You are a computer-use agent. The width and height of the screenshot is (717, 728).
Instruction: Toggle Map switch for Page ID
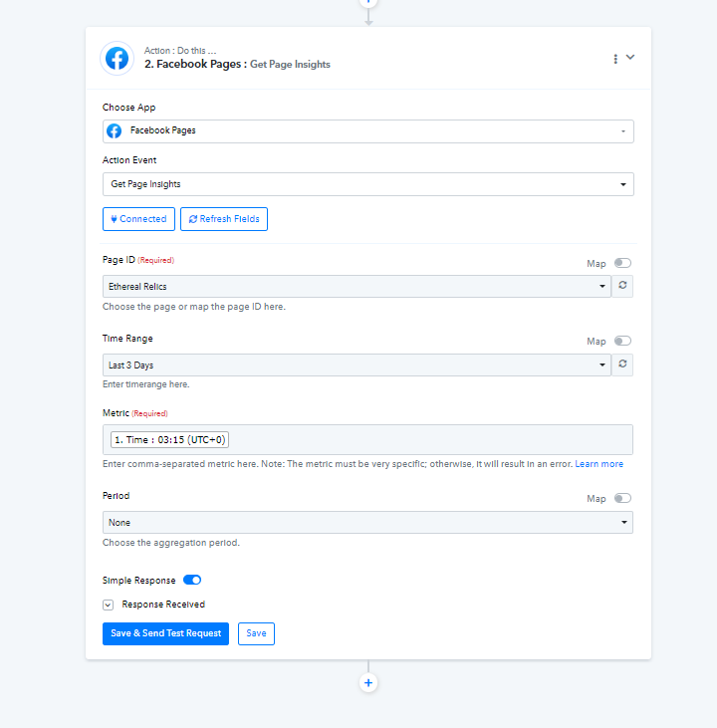(622, 263)
